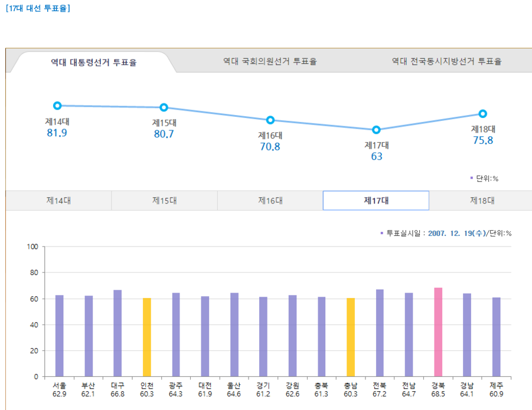Click the lowest data point labeled 제17대

(x=376, y=129)
